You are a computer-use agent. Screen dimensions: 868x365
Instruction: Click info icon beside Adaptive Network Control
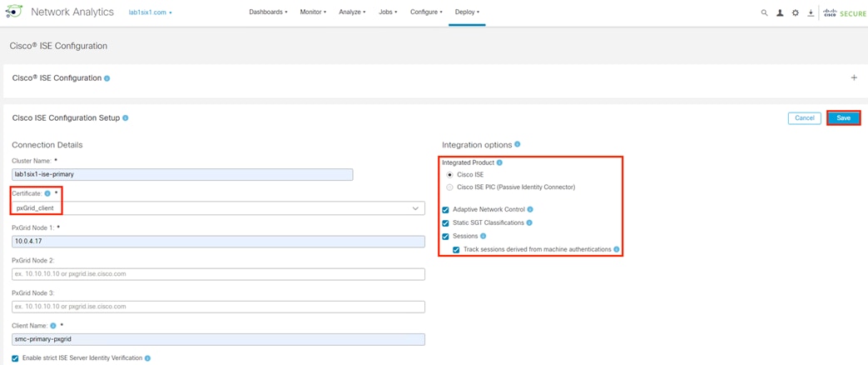pyautogui.click(x=530, y=209)
